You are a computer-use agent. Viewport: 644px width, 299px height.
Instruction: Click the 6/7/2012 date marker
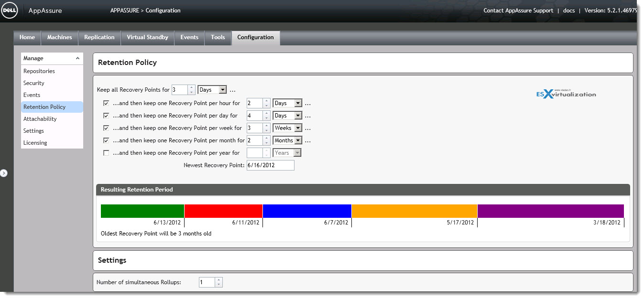336,223
